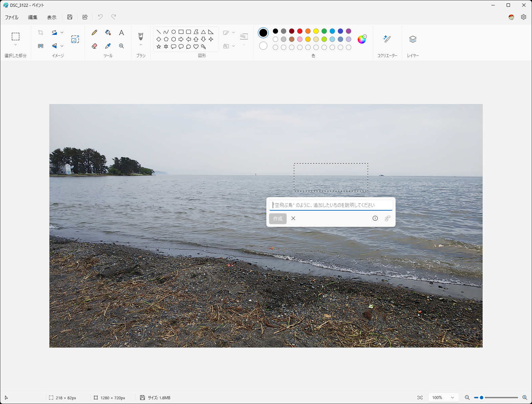Click the flip image icon
The image size is (532, 404).
(x=54, y=46)
